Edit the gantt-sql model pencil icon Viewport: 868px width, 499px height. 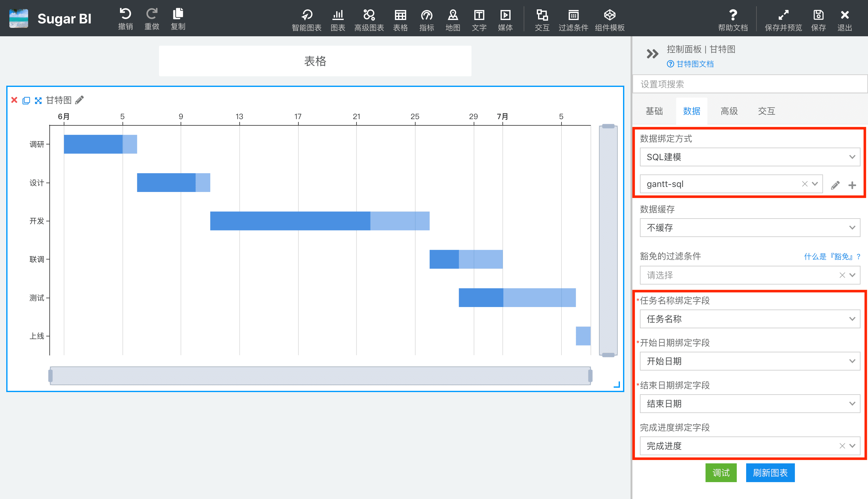(835, 185)
